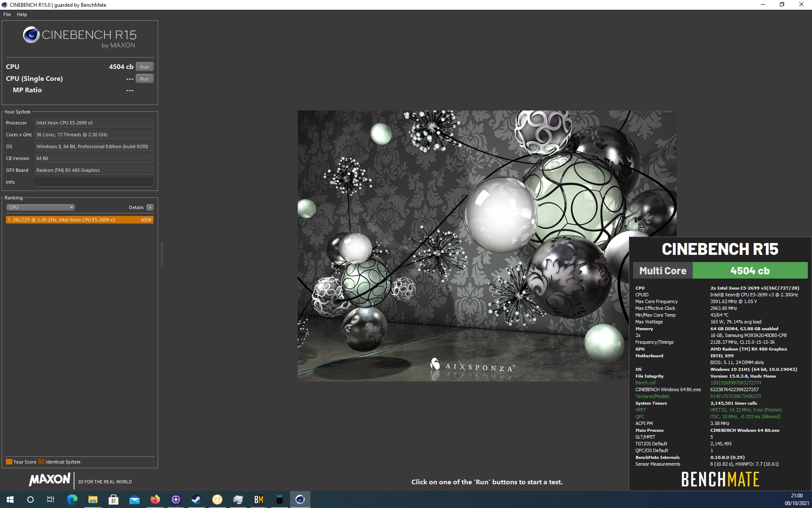
Task: Click the panel splitter grip handle
Action: point(162,254)
